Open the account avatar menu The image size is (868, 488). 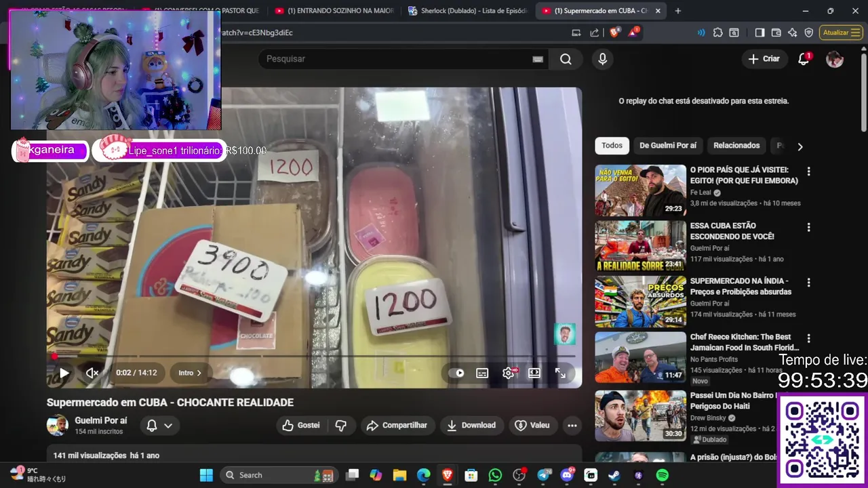tap(835, 59)
